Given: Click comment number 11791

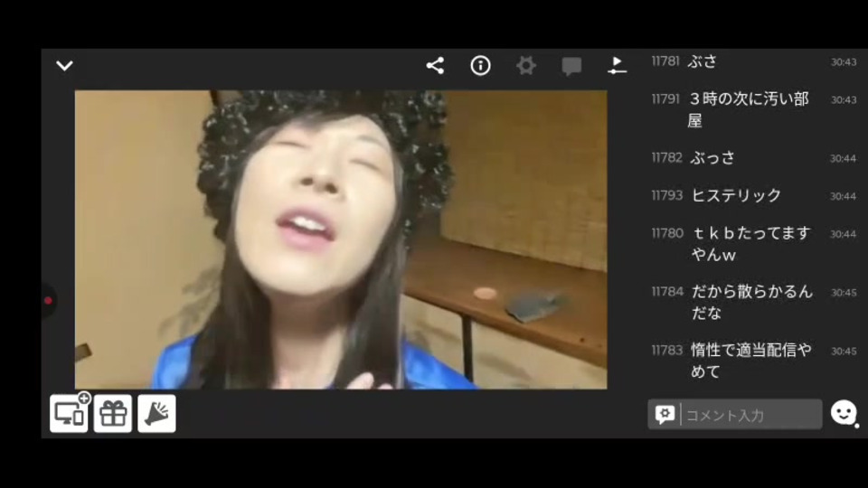Looking at the screenshot, I should 665,99.
